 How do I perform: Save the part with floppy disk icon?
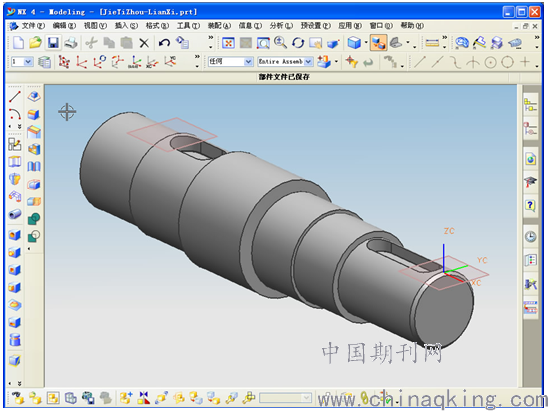[x=53, y=43]
